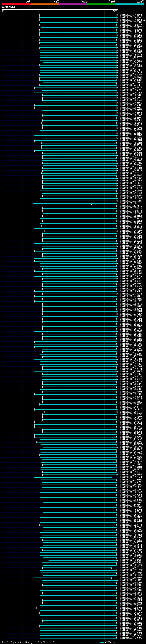This screenshot has width=146, height=644.
Task: Select the UniRef100_C4WUY2 subject label
Action: pyautogui.click(x=131, y=454)
